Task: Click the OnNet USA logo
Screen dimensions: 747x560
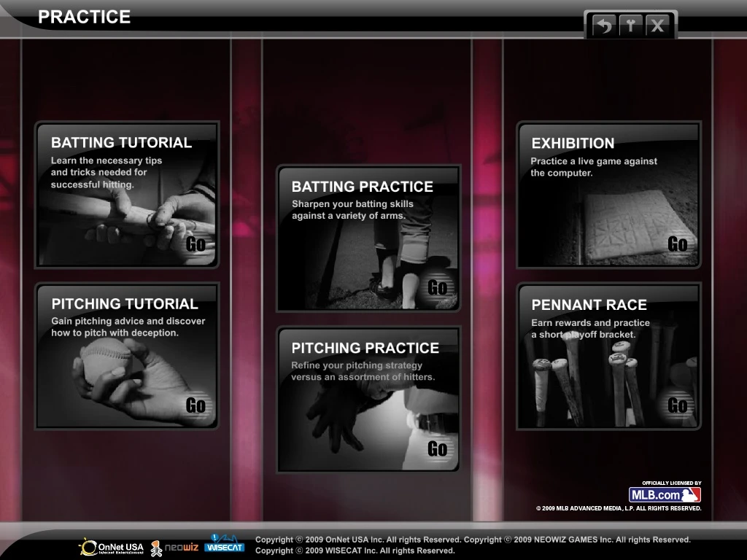Action: [x=112, y=547]
